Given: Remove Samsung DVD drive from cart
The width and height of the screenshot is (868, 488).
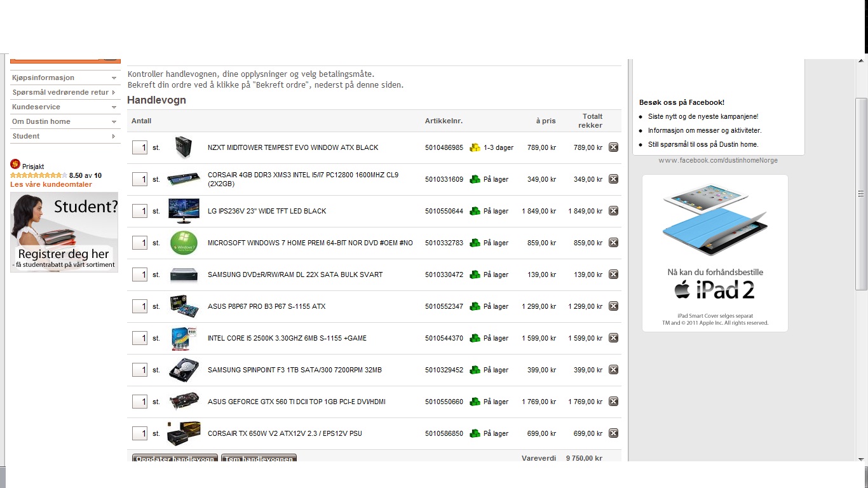Looking at the screenshot, I should tap(613, 274).
